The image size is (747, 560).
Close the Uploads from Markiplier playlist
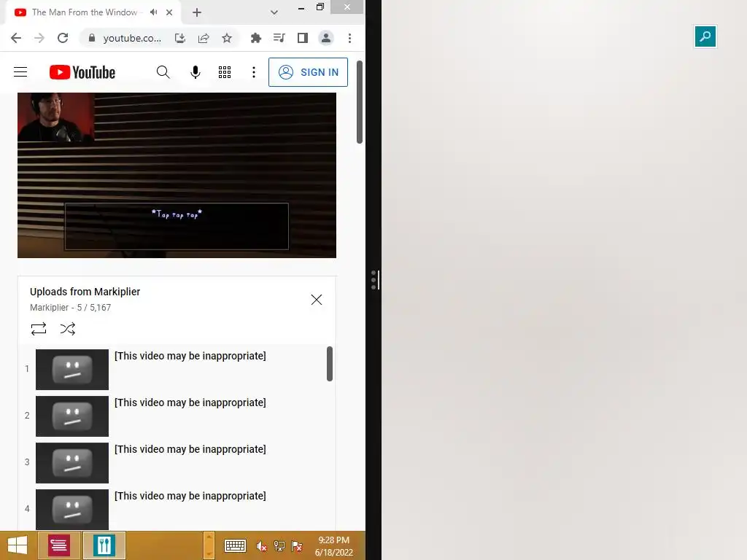[x=317, y=300]
